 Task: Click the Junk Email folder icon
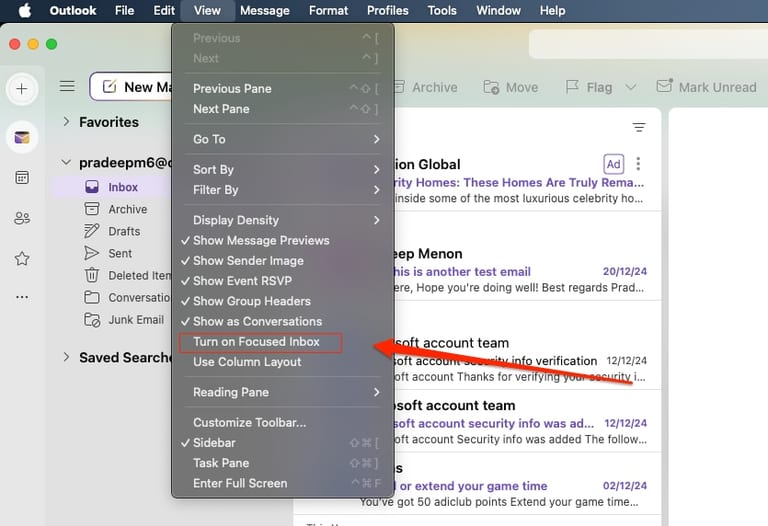coord(92,319)
